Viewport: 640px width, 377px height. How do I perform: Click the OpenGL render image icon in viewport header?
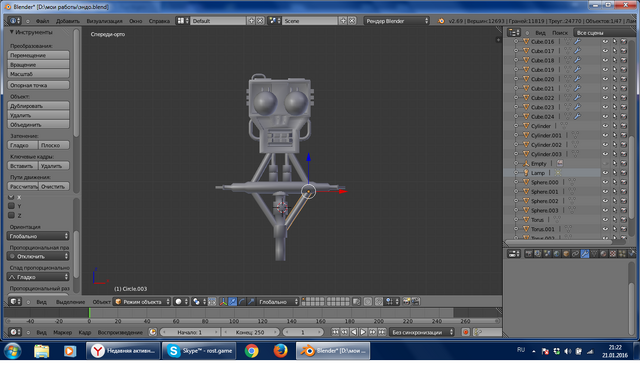click(406, 302)
